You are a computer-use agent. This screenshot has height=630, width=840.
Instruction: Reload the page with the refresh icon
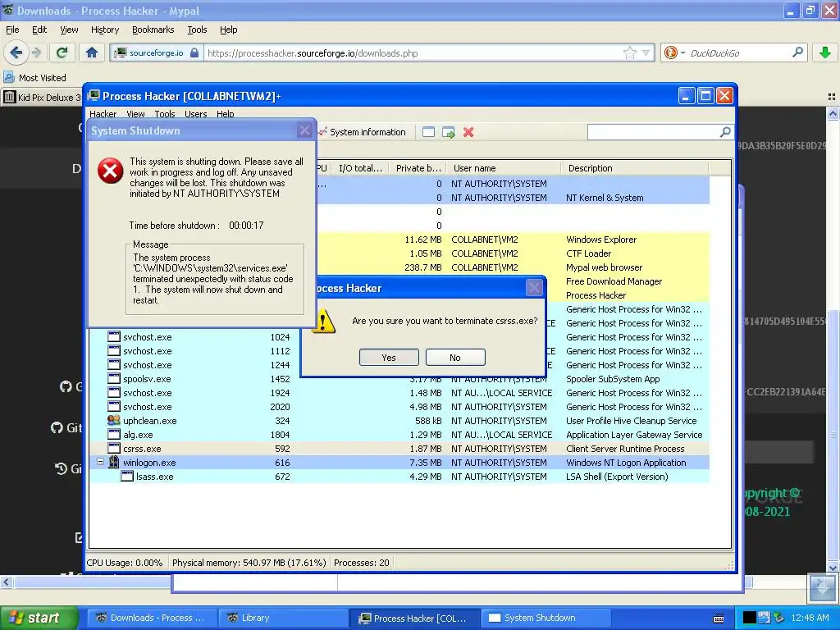(x=62, y=52)
